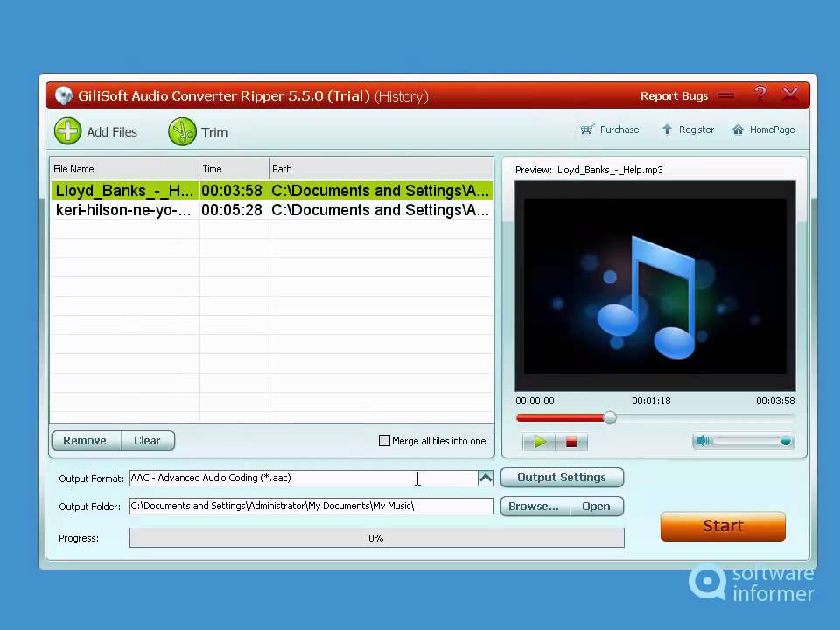Click the GiliSoft app logo icon

point(64,95)
